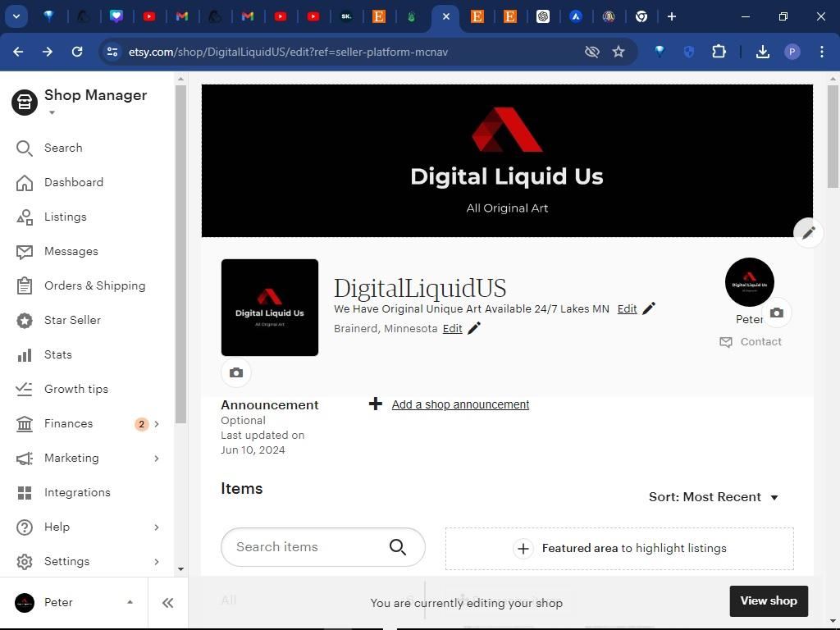Click the sidebar vertical scrollbar
The height and width of the screenshot is (630, 840).
(x=181, y=254)
